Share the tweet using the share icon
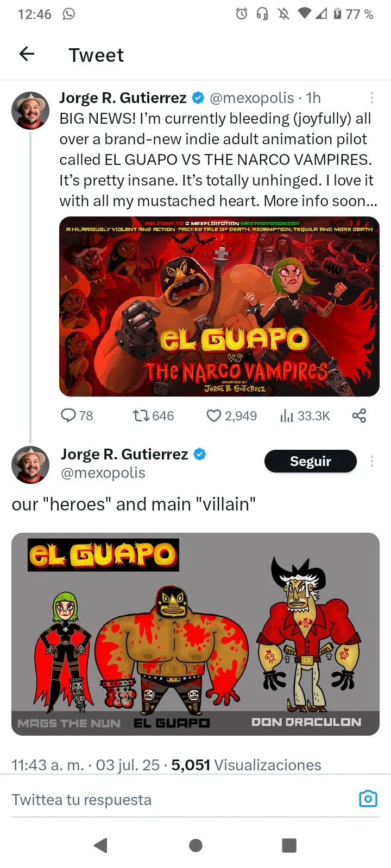Viewport: 391px width, 868px height. pos(359,416)
